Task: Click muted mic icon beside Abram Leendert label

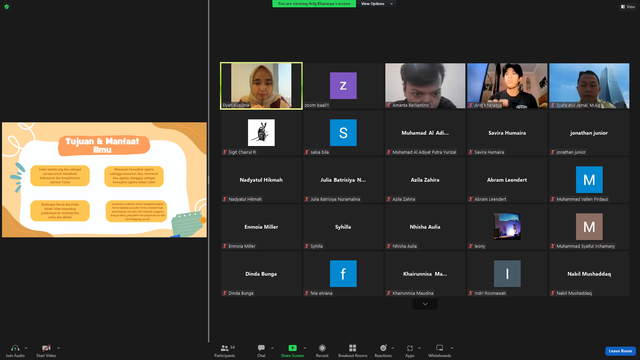Action: (x=471, y=199)
